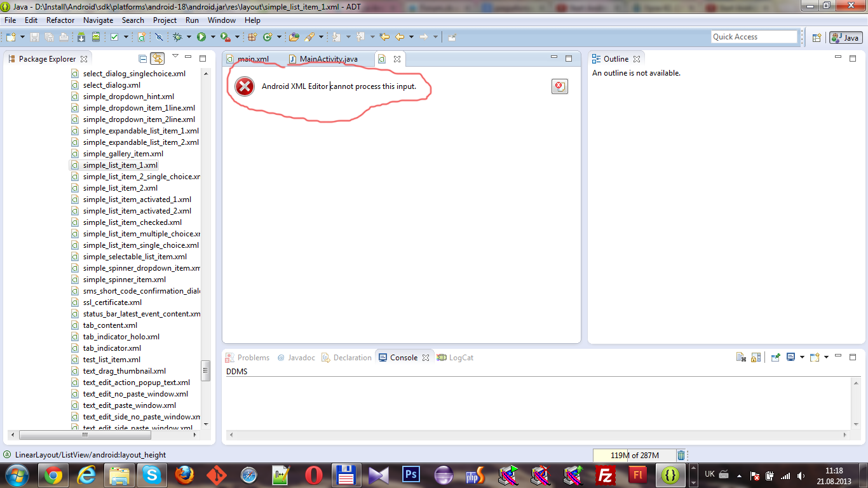
Task: Switch to the LogCat tab
Action: tap(455, 358)
